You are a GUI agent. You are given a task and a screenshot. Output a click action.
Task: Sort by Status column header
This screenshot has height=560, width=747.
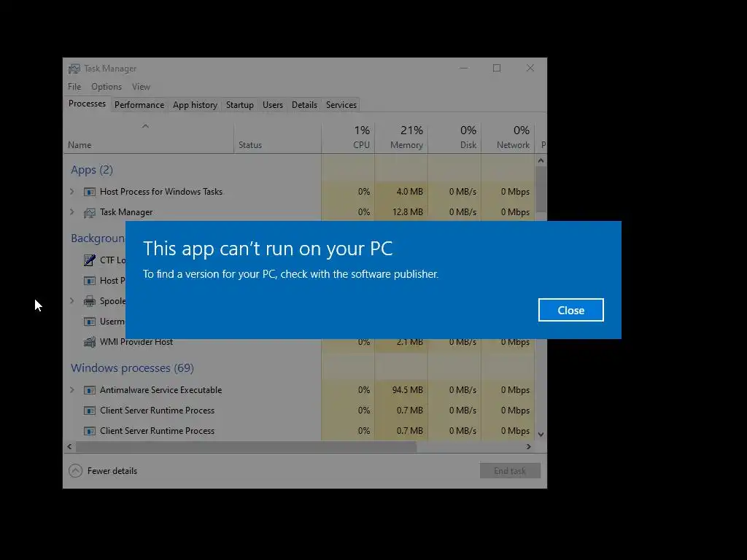[x=277, y=138]
